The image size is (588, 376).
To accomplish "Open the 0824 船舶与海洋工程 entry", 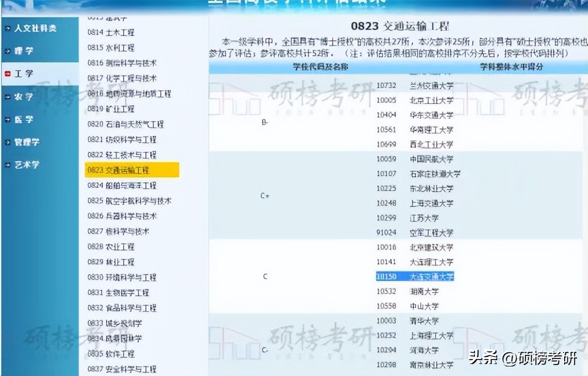I will point(121,185).
